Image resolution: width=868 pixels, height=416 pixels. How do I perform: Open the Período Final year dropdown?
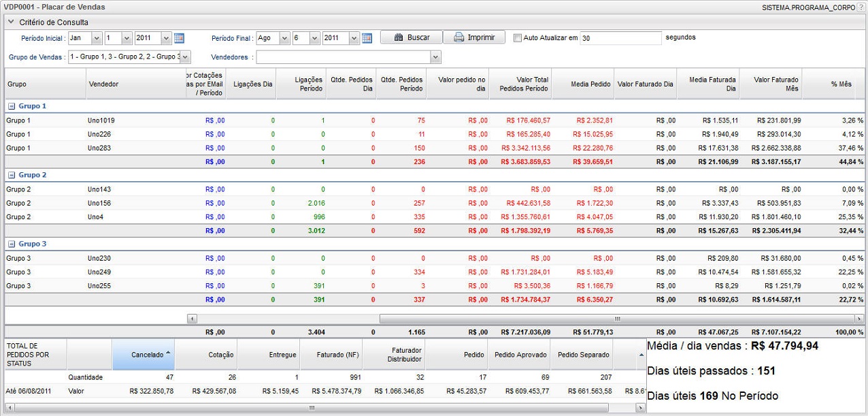pos(354,38)
